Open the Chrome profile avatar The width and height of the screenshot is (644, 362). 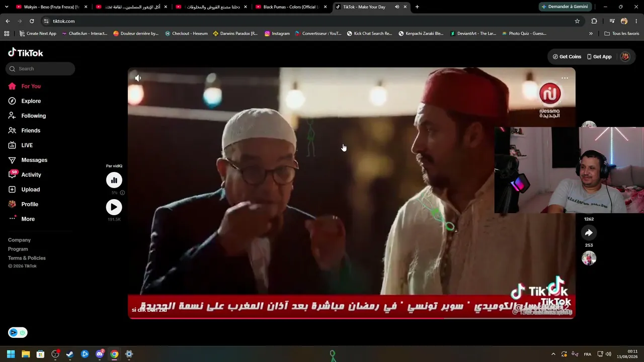624,21
